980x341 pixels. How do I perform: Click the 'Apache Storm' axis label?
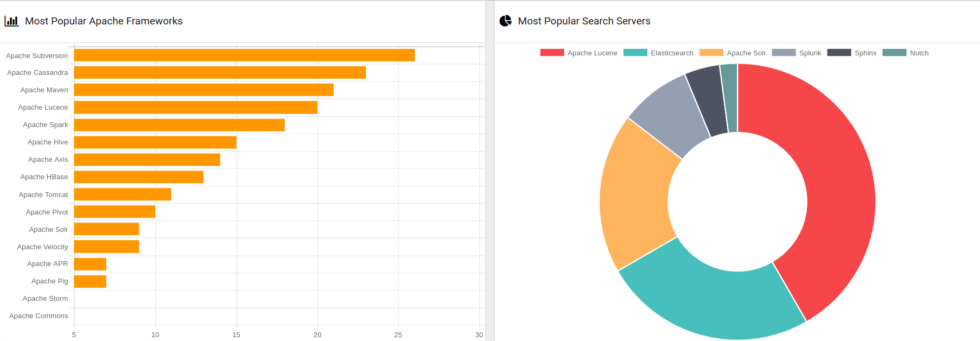[45, 299]
